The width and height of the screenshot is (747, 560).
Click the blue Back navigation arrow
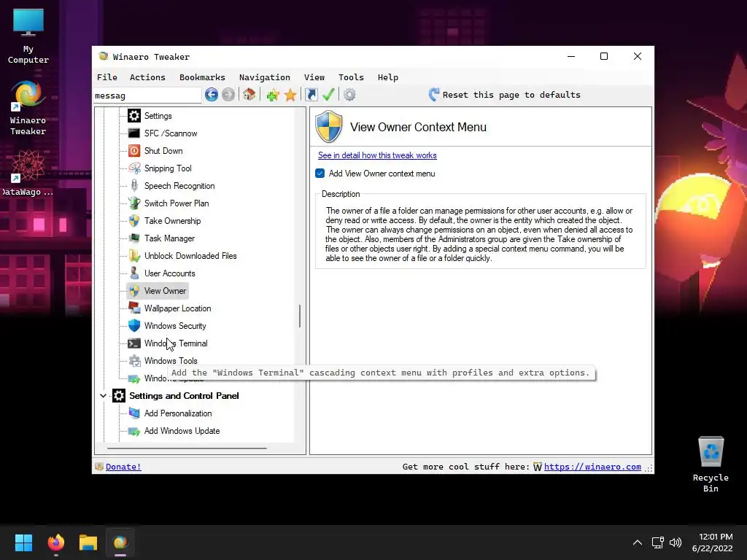pos(212,95)
